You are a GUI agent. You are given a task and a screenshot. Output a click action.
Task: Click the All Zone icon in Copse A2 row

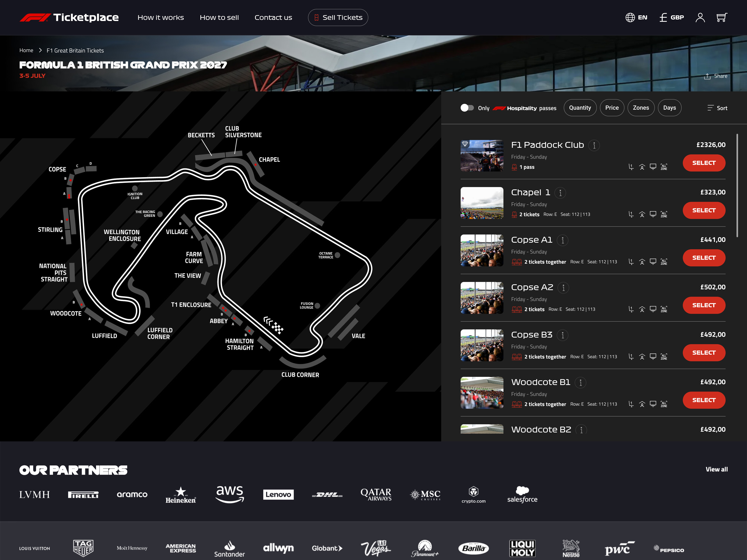(x=664, y=309)
